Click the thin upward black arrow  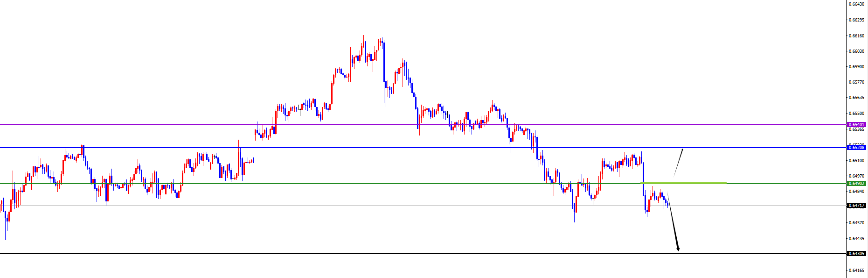(x=679, y=162)
